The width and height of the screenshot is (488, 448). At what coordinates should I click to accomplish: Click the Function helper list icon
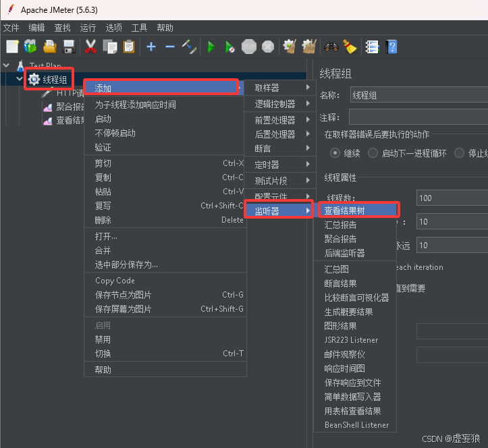click(372, 47)
